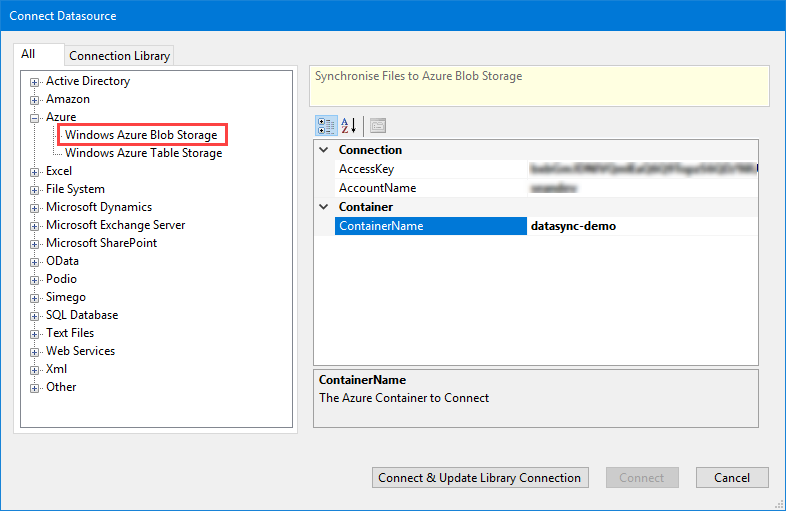Select the Web Services label
786x511 pixels.
click(80, 352)
